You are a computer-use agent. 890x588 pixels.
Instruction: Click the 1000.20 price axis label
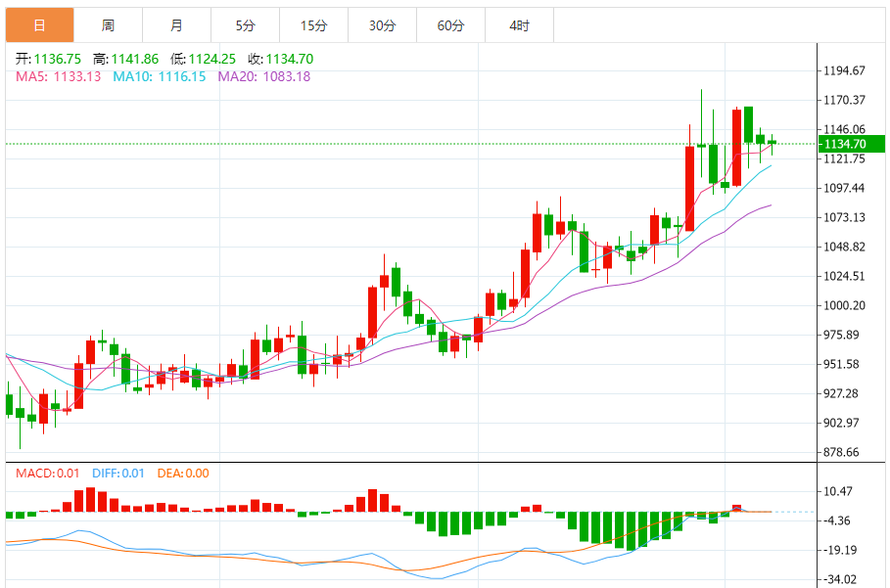click(845, 305)
